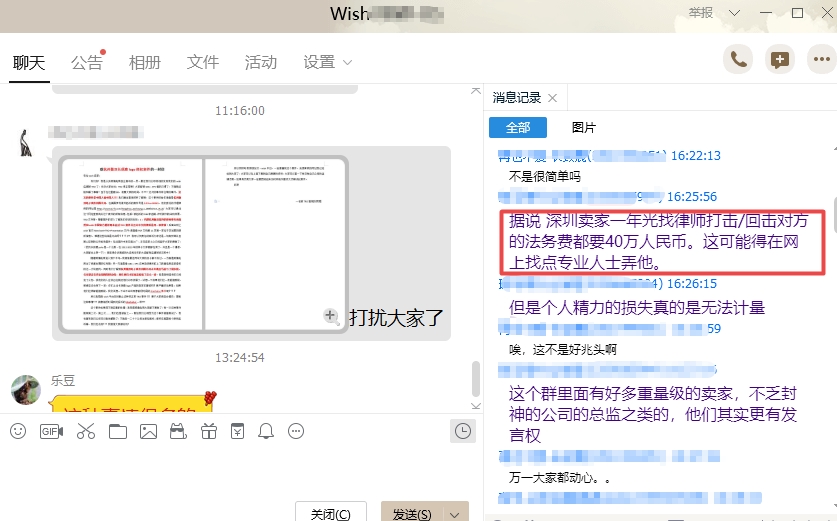Open the send options arrow beside 发送
Image resolution: width=837 pixels, height=521 pixels.
456,514
